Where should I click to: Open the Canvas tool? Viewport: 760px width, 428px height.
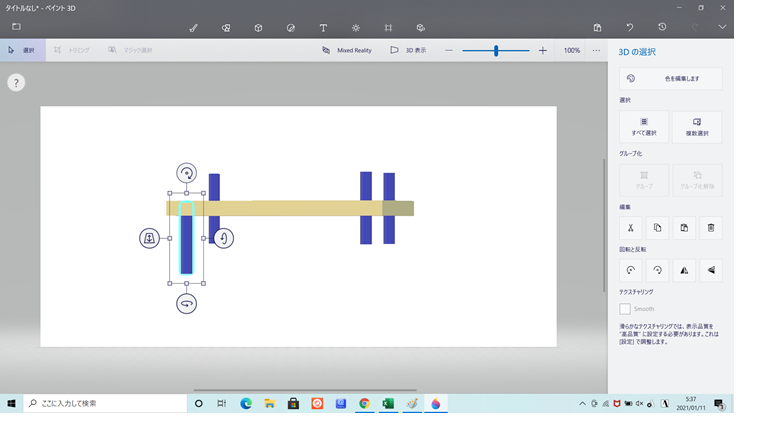[x=388, y=28]
